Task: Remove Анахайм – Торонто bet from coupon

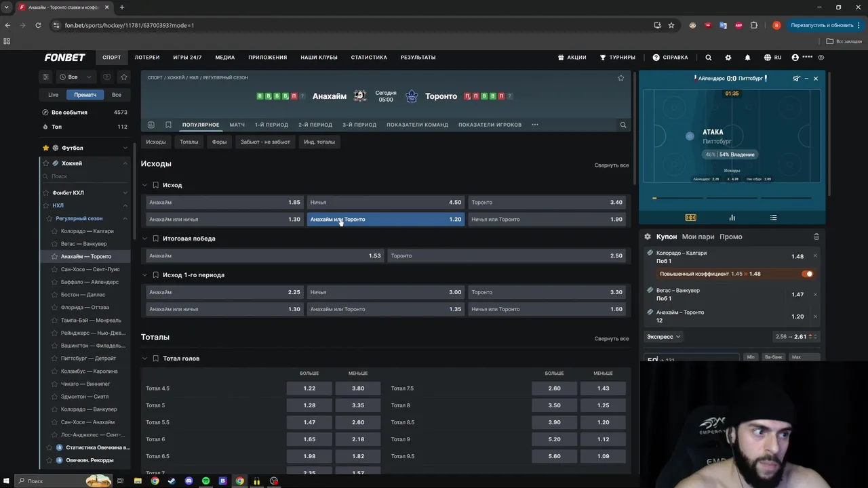Action: pos(815,317)
